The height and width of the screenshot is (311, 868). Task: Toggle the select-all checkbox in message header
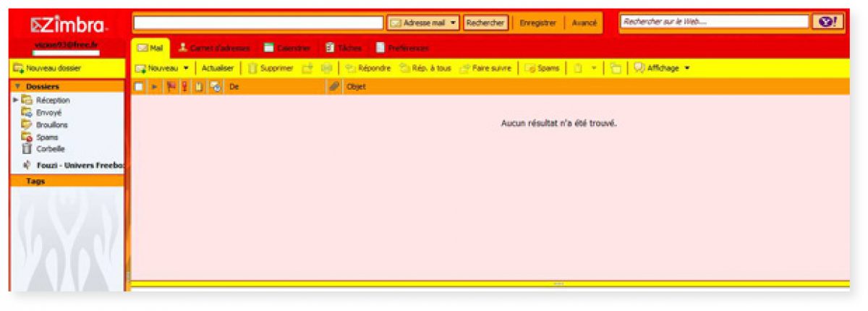pyautogui.click(x=139, y=87)
